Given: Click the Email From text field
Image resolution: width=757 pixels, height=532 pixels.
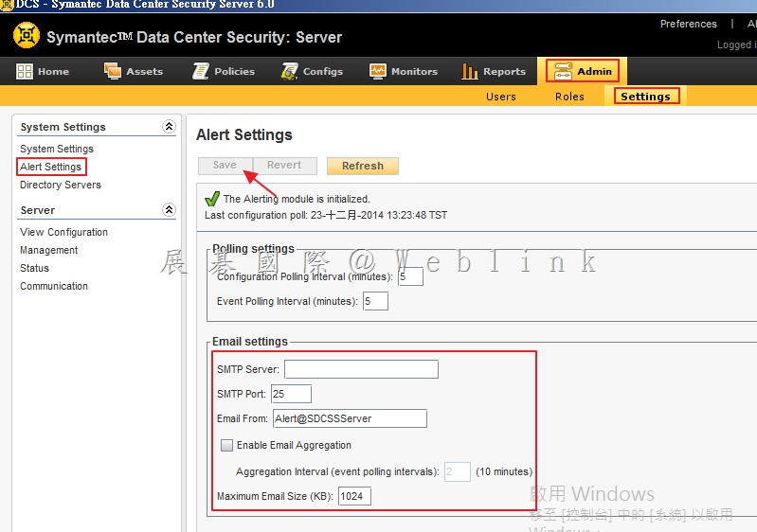Looking at the screenshot, I should (x=349, y=418).
